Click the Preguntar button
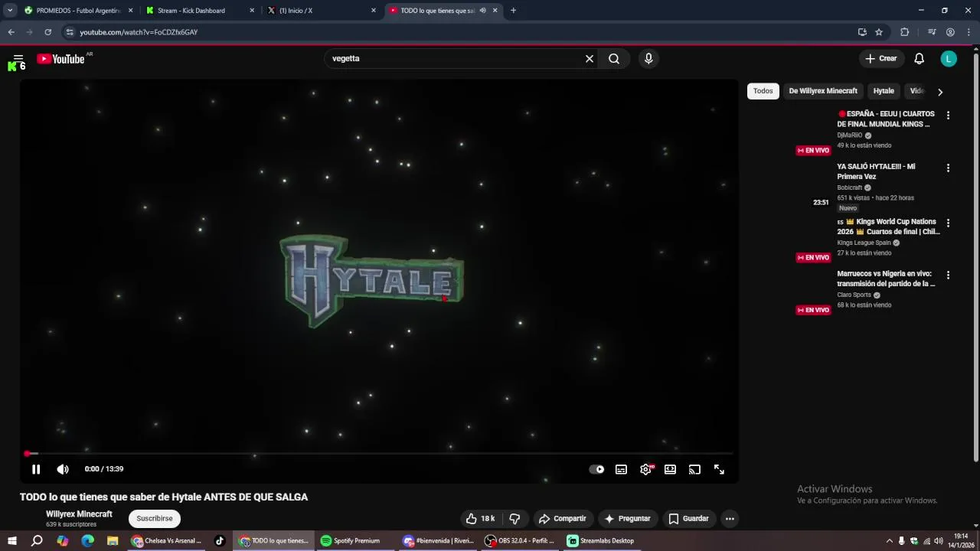The height and width of the screenshot is (551, 980). pos(628,518)
